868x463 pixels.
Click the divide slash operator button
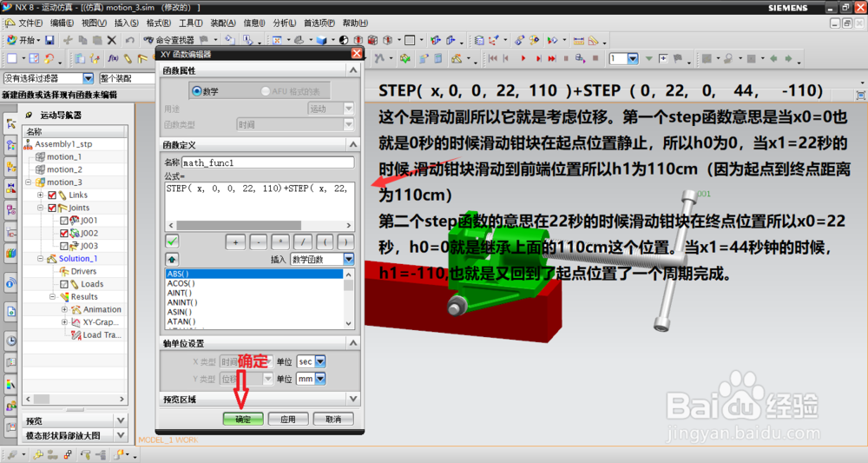(302, 242)
